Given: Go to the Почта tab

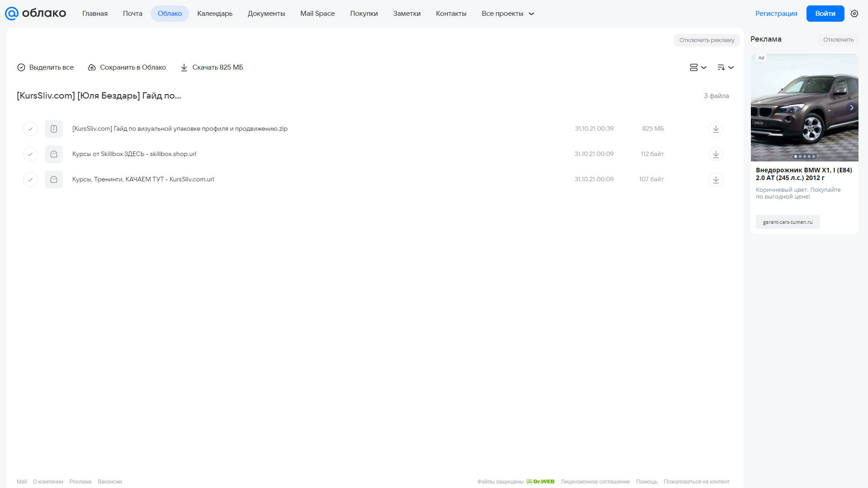Looking at the screenshot, I should (133, 14).
